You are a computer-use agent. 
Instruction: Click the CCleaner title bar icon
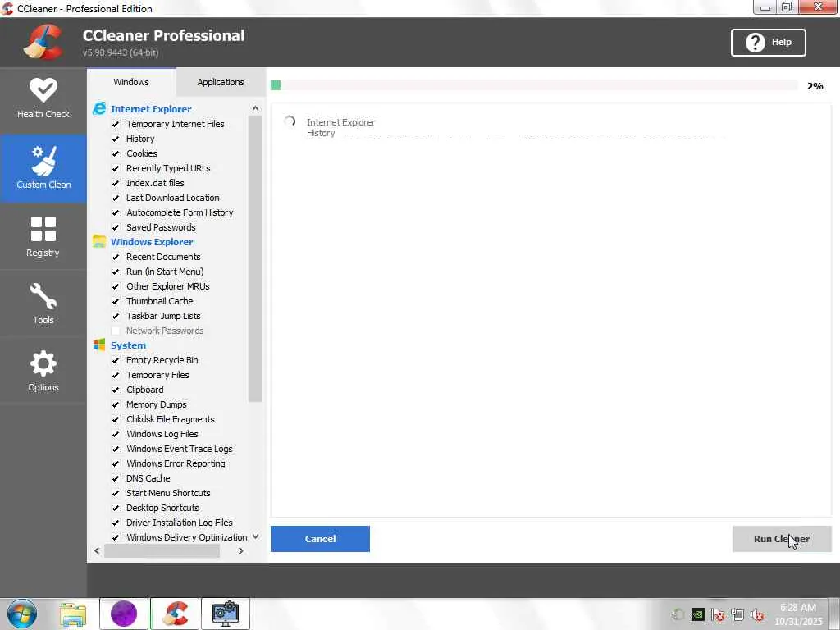pyautogui.click(x=7, y=8)
